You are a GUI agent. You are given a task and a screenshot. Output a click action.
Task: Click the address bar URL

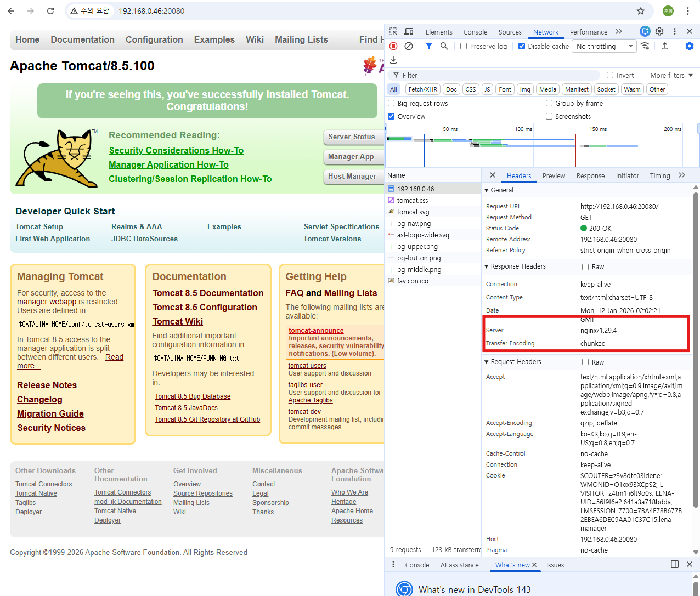point(151,11)
